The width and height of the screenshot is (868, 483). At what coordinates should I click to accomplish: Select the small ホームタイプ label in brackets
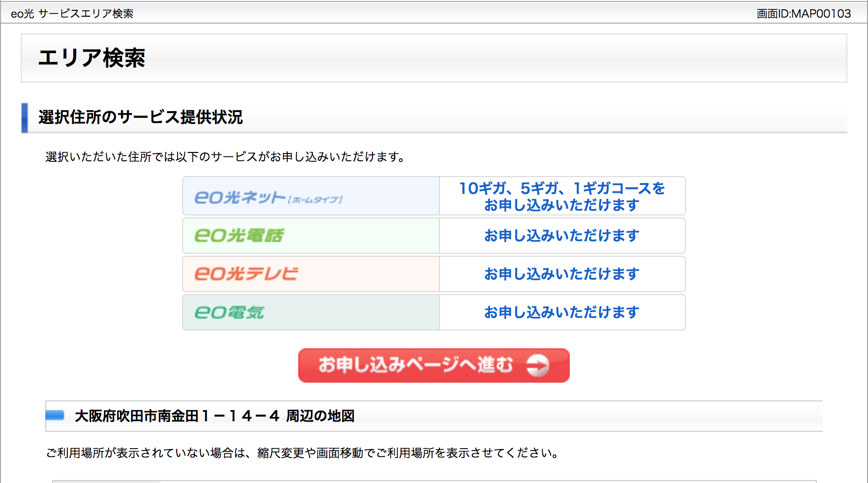(315, 200)
